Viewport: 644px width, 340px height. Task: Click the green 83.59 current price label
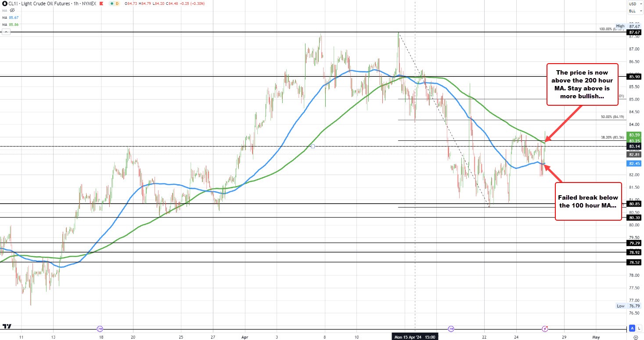(634, 135)
